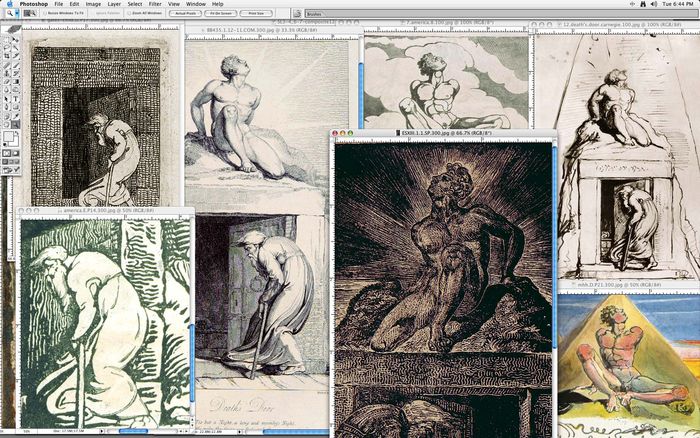The height and width of the screenshot is (438, 700).
Task: Choose the Zoom Out mode in options bar
Action: pos(33,13)
